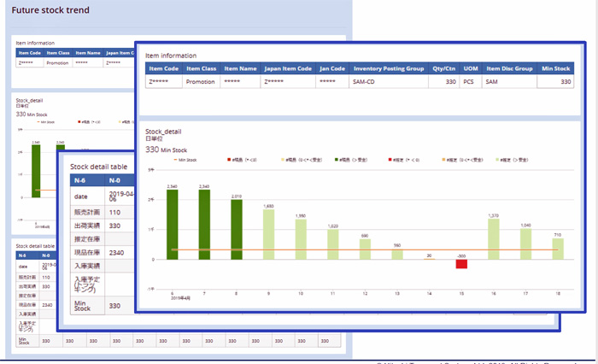598x364 pixels.
Task: Click the 1,680 light green bar for day 9
Action: coord(268,234)
